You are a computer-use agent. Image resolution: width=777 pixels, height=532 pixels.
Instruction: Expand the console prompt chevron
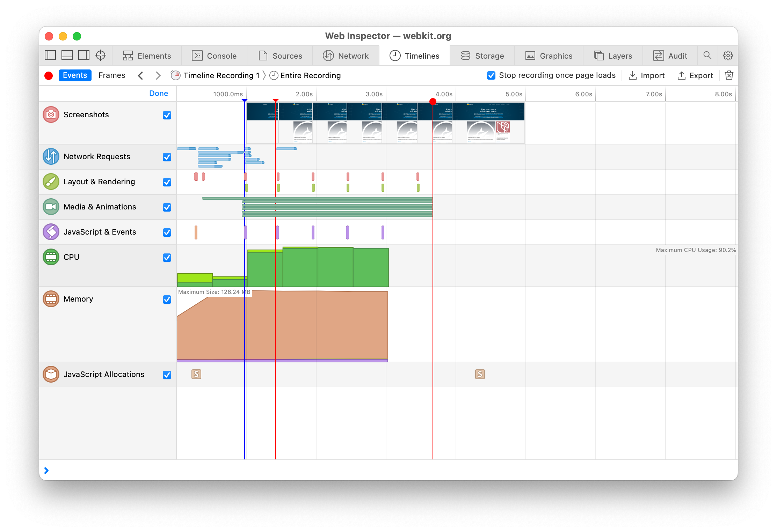pos(46,471)
